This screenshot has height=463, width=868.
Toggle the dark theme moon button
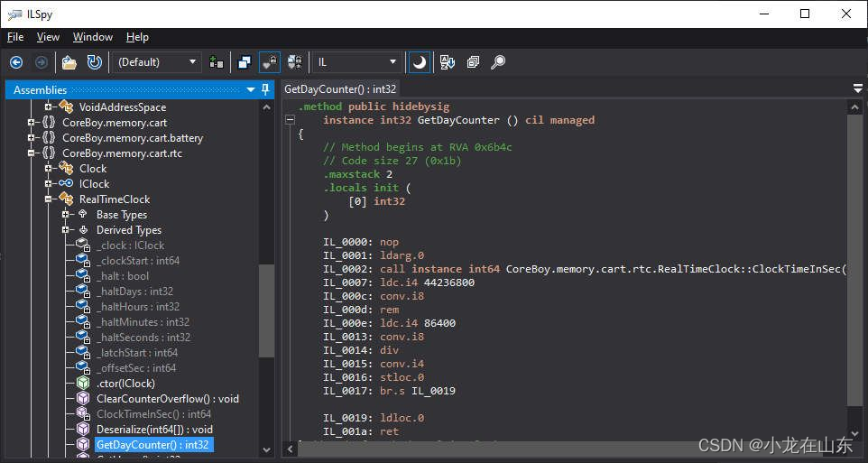pyautogui.click(x=420, y=62)
